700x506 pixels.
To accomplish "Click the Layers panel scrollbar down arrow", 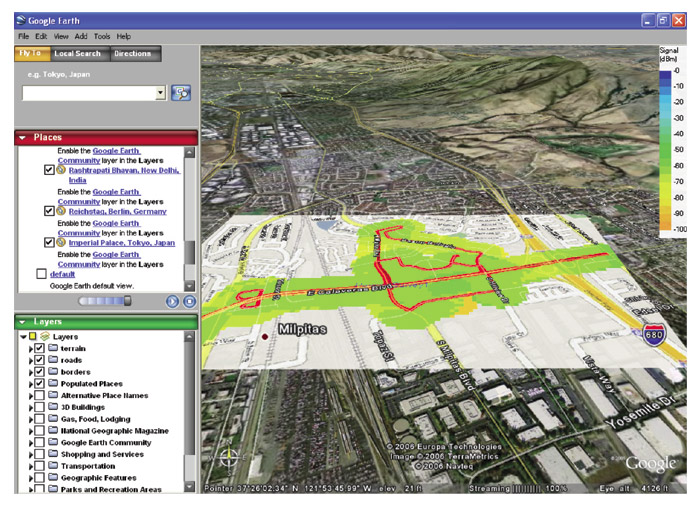I will (190, 486).
